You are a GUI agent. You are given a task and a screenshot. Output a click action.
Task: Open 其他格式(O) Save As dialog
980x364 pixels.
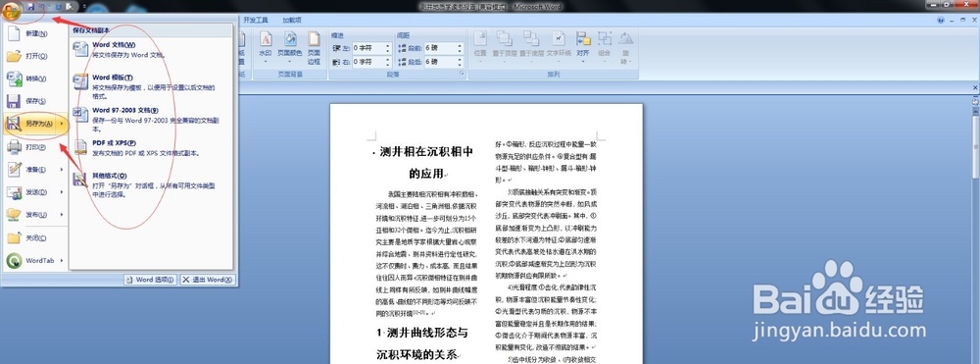(150, 184)
